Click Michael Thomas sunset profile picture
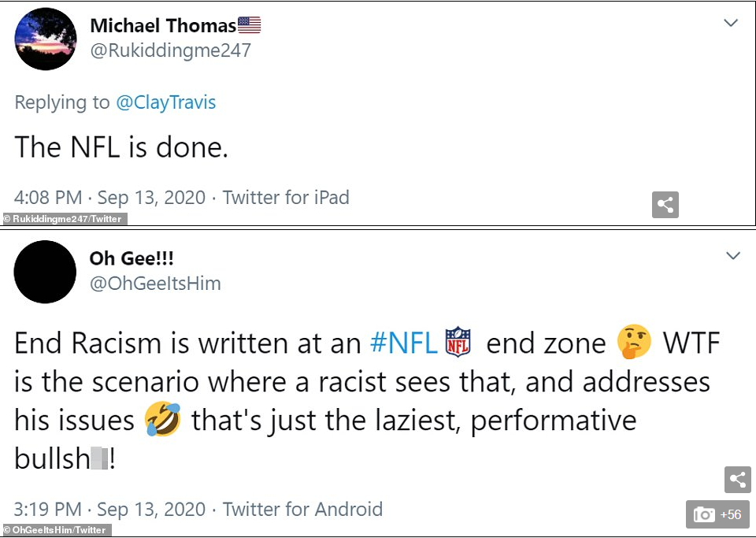 (46, 39)
